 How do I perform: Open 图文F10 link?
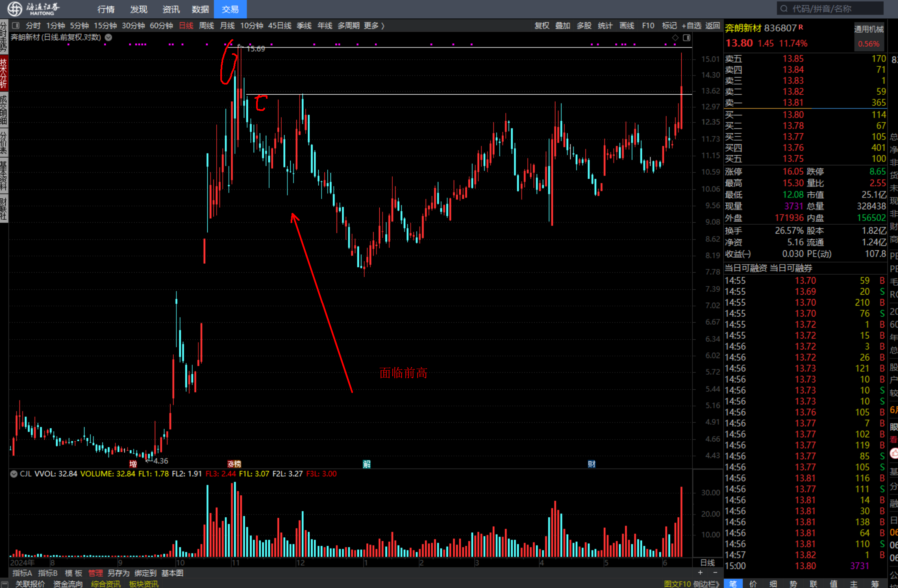point(677,584)
